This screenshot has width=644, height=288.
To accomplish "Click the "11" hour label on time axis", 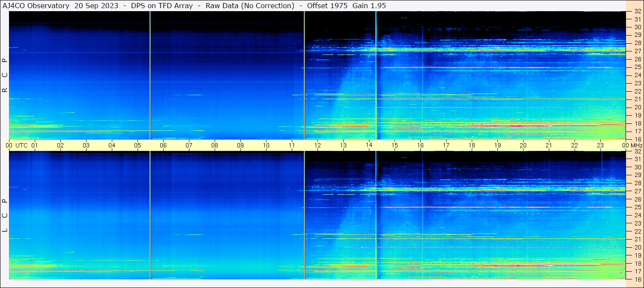I will (292, 145).
